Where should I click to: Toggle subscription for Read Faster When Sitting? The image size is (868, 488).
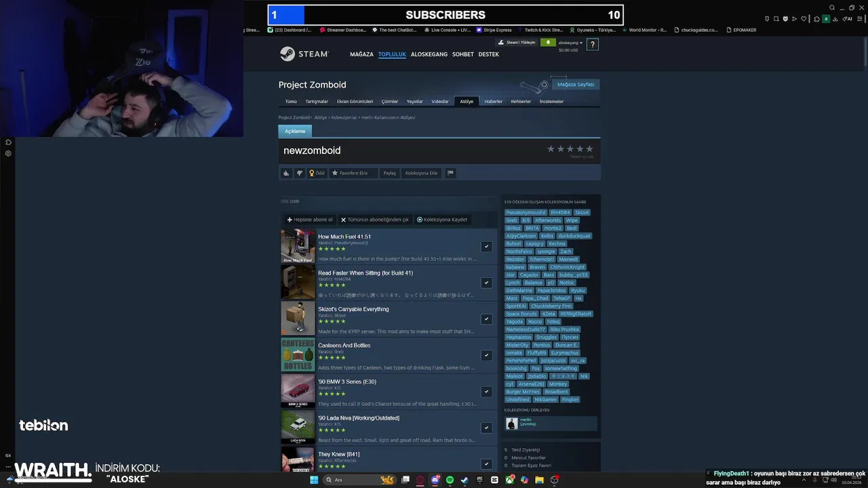pos(486,283)
